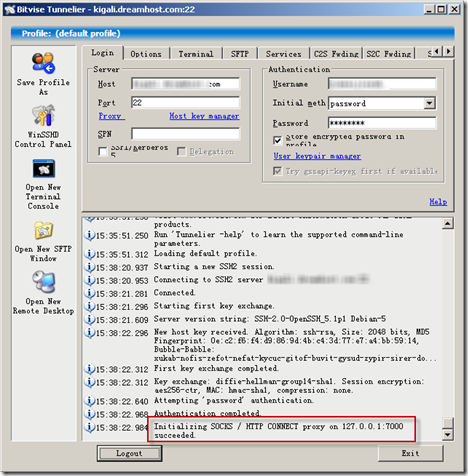This screenshot has height=476, width=468.
Task: Enable the SSPI/Kerberos 5 checkbox
Action: [103, 152]
